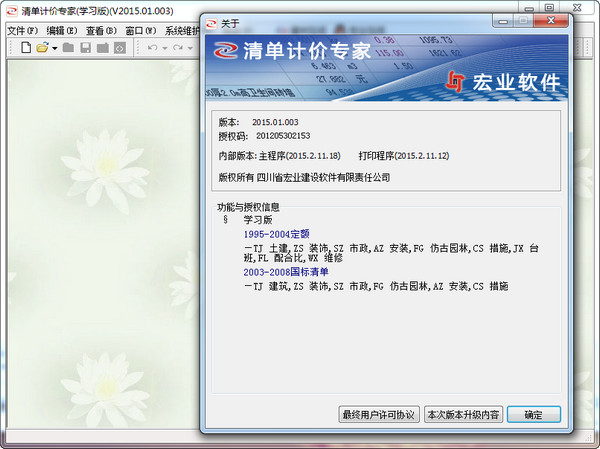Maximize the main 清单计价专家 window

(549, 7)
